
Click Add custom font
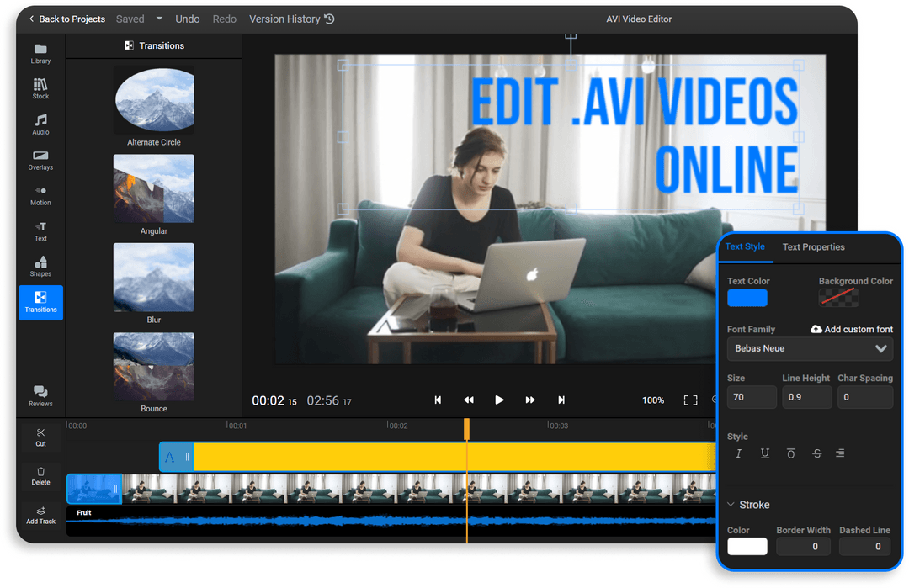[850, 329]
